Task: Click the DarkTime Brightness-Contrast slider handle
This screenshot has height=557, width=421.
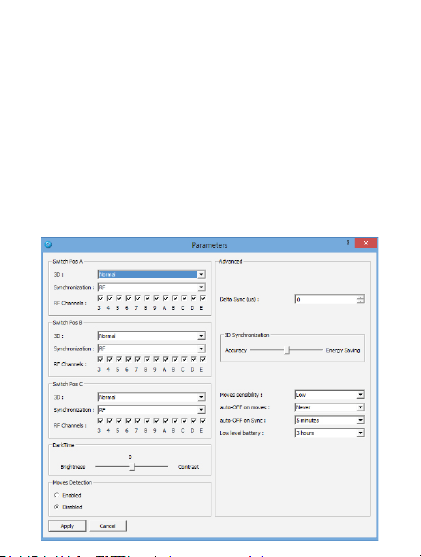Action: point(132,467)
